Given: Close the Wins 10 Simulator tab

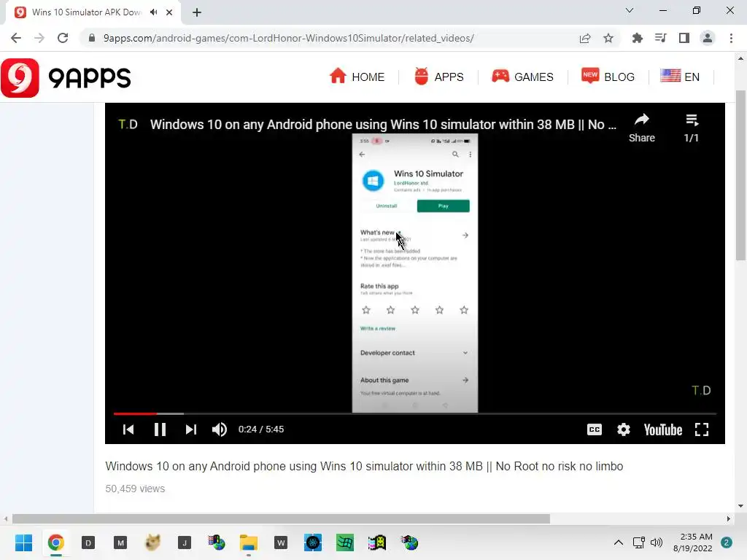Looking at the screenshot, I should [169, 12].
